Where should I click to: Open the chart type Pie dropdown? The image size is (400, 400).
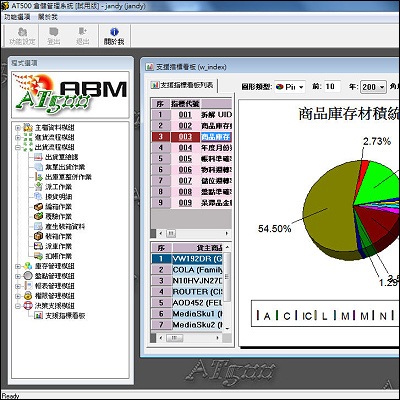(x=290, y=87)
